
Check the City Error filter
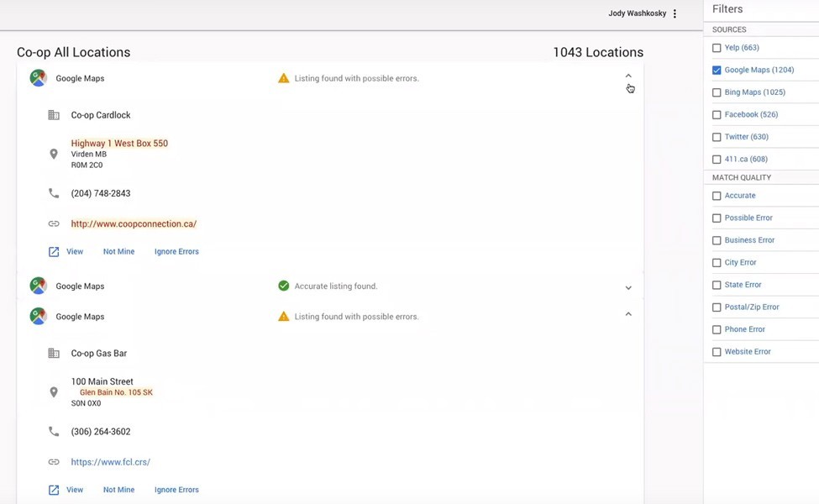(x=717, y=263)
